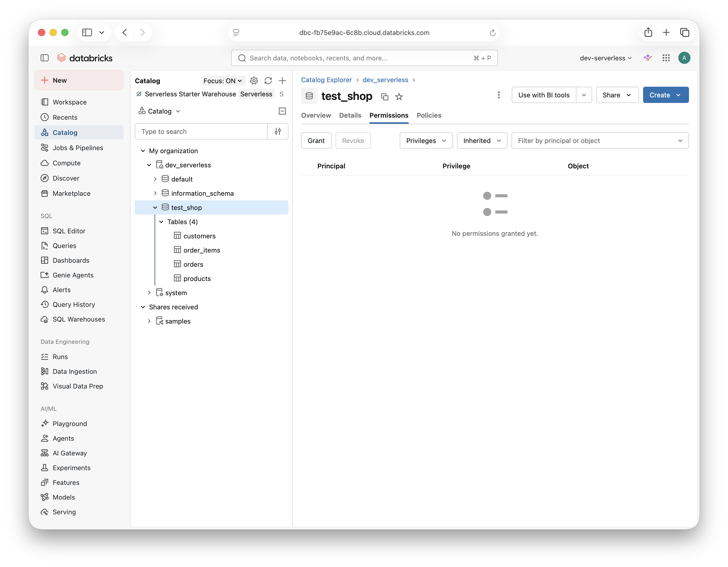This screenshot has width=728, height=567.
Task: Open the Inherited filter dropdown
Action: [482, 140]
